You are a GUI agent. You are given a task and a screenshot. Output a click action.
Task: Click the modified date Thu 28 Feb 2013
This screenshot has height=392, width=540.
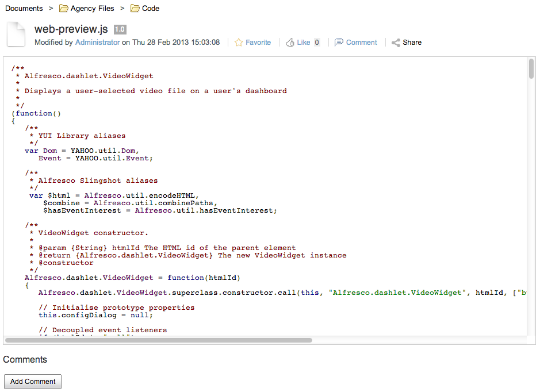(175, 43)
